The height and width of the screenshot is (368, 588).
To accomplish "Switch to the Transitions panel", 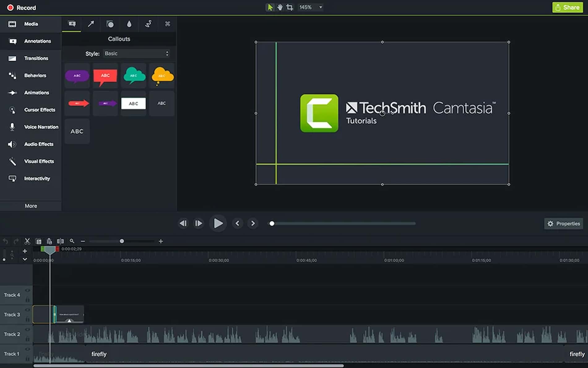I will (x=31, y=58).
